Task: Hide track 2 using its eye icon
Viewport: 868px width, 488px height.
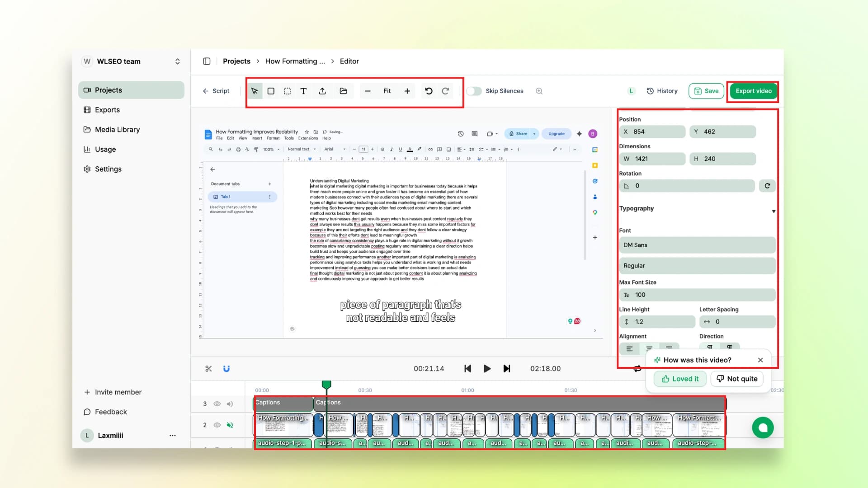Action: tap(217, 425)
